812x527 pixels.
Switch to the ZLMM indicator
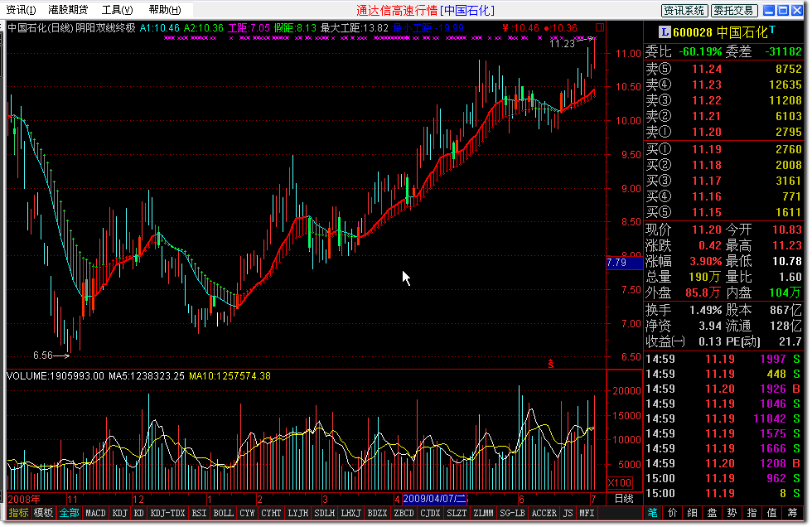(x=483, y=513)
